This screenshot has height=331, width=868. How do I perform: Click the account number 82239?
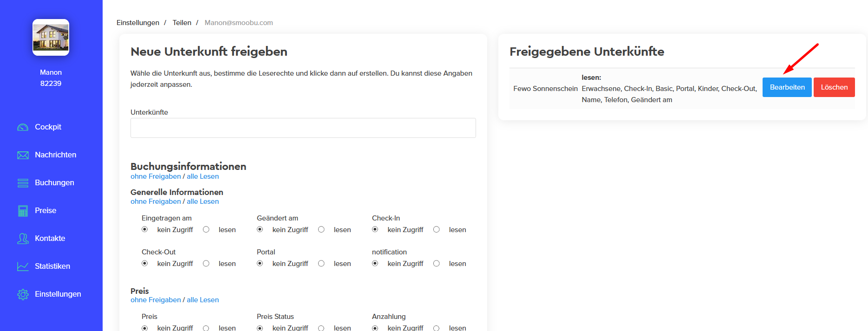tap(51, 84)
